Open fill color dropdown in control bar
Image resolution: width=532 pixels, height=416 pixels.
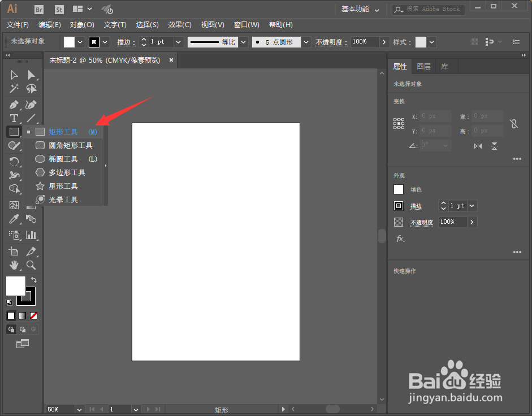coord(80,42)
